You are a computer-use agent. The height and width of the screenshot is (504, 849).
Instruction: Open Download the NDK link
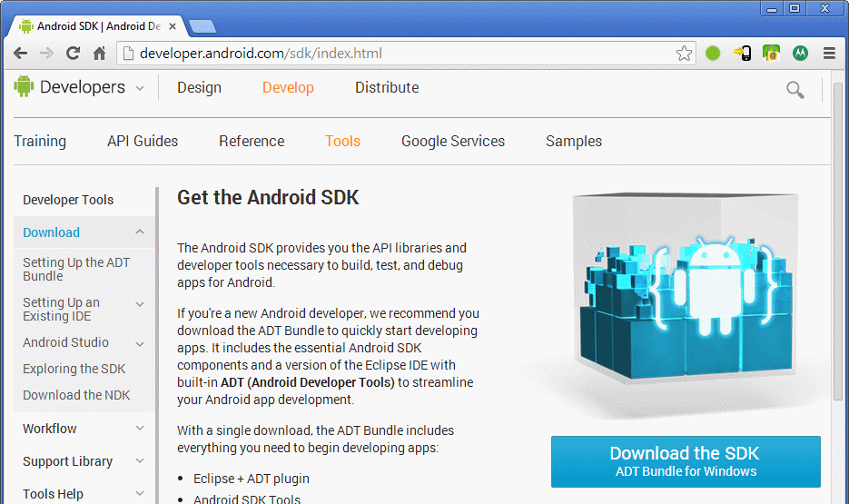pyautogui.click(x=76, y=395)
